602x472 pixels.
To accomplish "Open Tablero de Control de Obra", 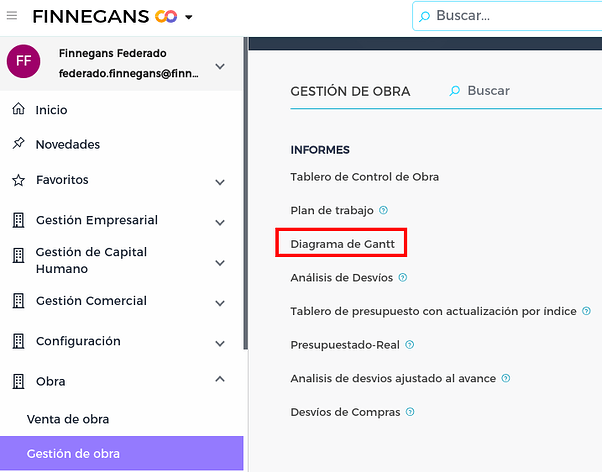I will [364, 177].
